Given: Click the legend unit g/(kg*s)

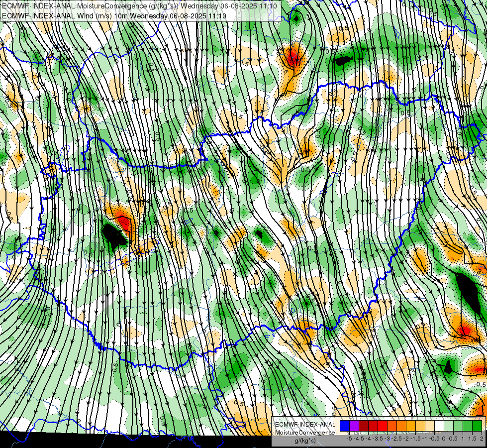Looking at the screenshot, I should point(305,441).
